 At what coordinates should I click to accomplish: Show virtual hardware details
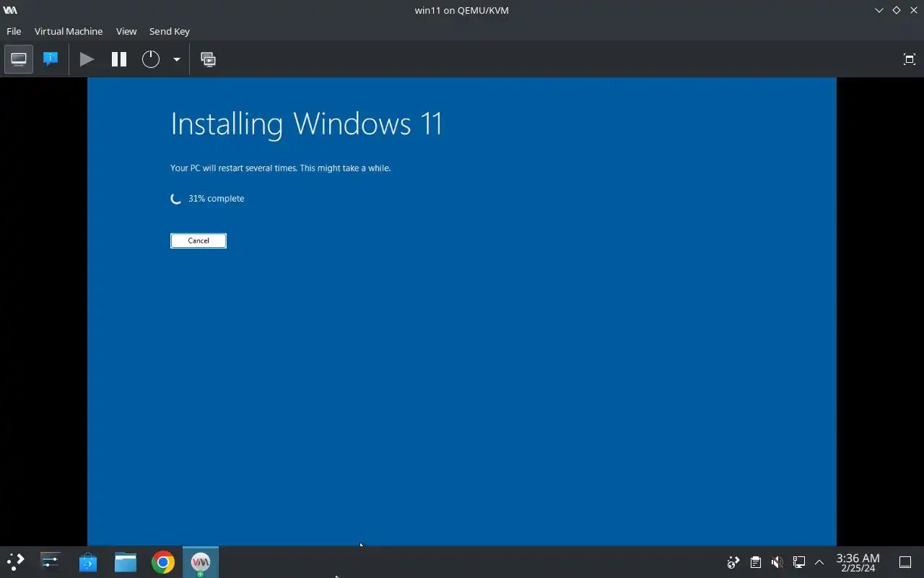[x=51, y=59]
